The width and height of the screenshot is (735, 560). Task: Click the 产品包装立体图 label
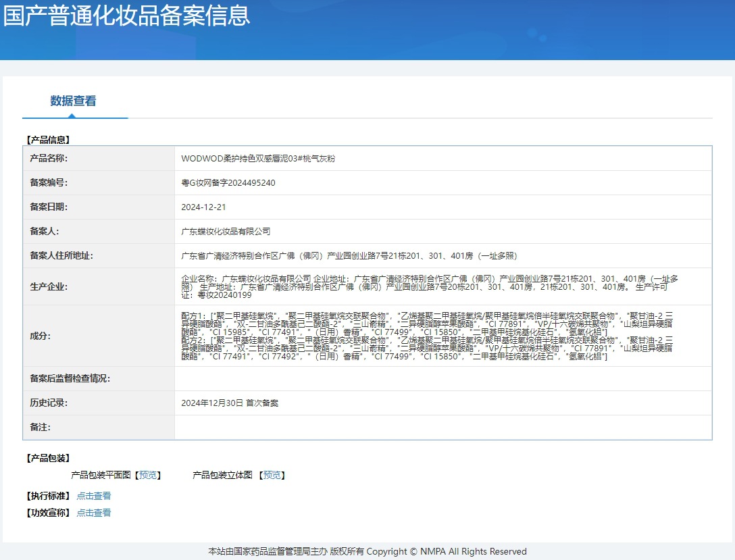(223, 475)
